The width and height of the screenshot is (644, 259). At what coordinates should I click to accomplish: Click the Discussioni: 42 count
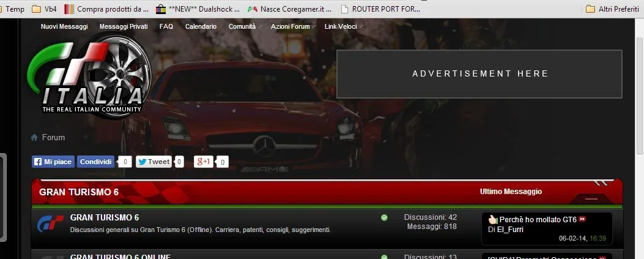pos(431,217)
